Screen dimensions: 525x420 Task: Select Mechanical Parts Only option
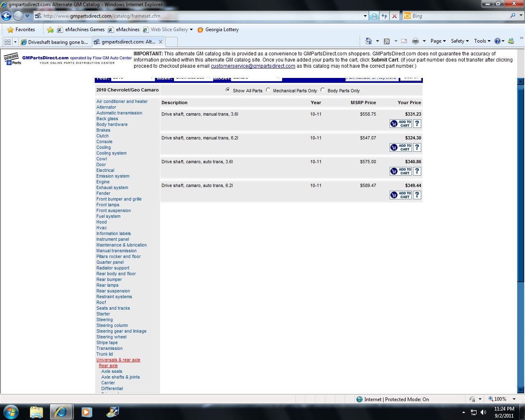coord(268,90)
